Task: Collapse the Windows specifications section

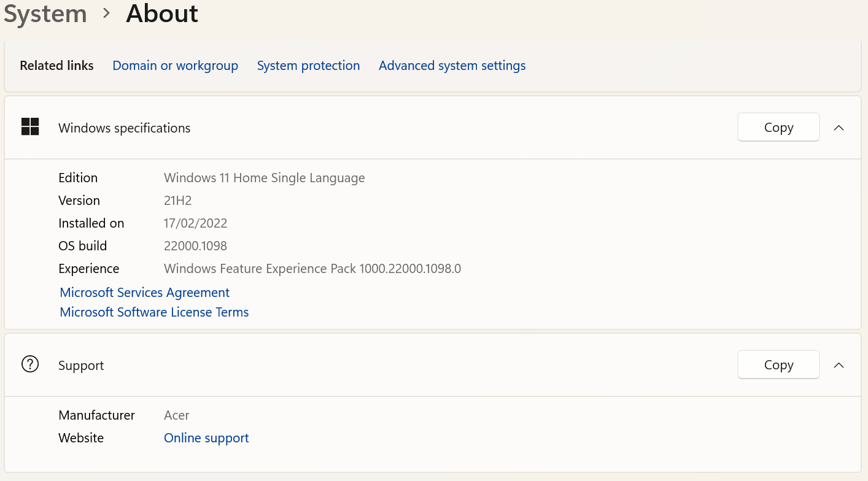Action: [x=839, y=128]
